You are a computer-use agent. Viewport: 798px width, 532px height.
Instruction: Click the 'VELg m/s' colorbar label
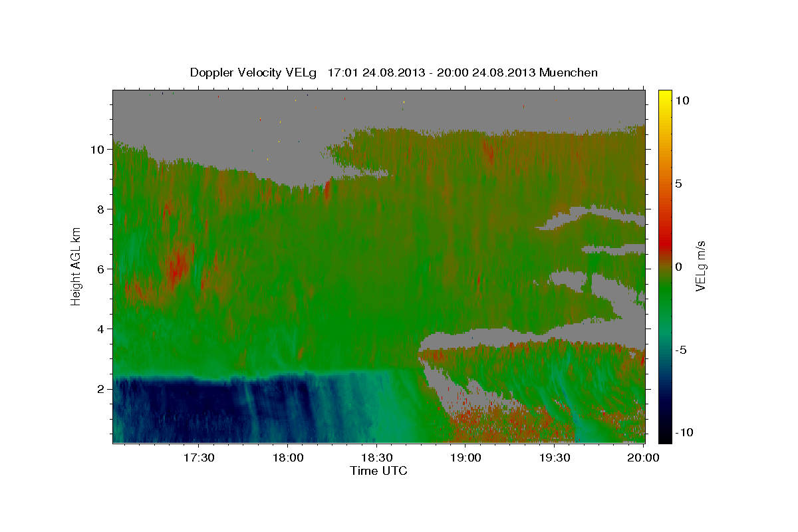pyautogui.click(x=700, y=266)
